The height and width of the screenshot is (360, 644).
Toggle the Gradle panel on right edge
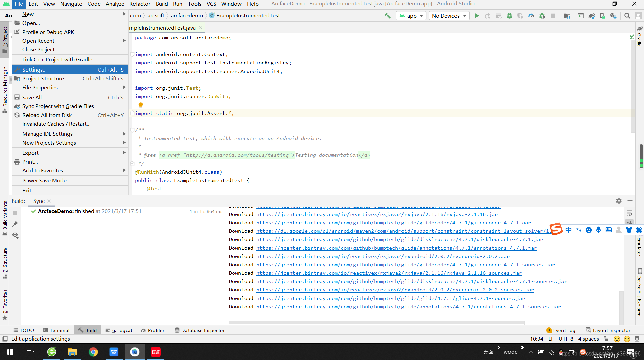639,36
